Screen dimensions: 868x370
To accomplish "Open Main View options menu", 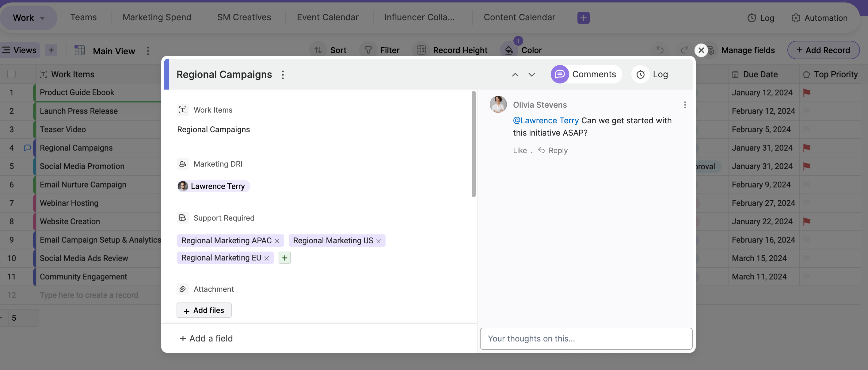I will click(148, 51).
